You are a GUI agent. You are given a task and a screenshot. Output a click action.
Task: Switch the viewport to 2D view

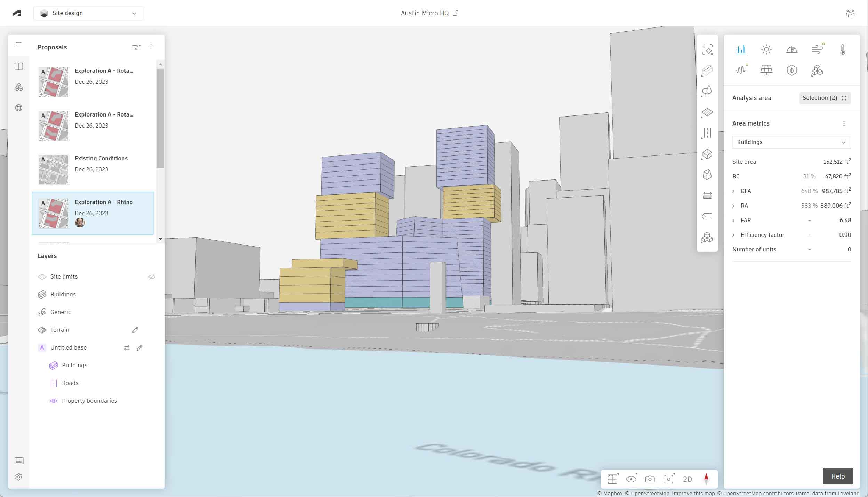pos(688,479)
